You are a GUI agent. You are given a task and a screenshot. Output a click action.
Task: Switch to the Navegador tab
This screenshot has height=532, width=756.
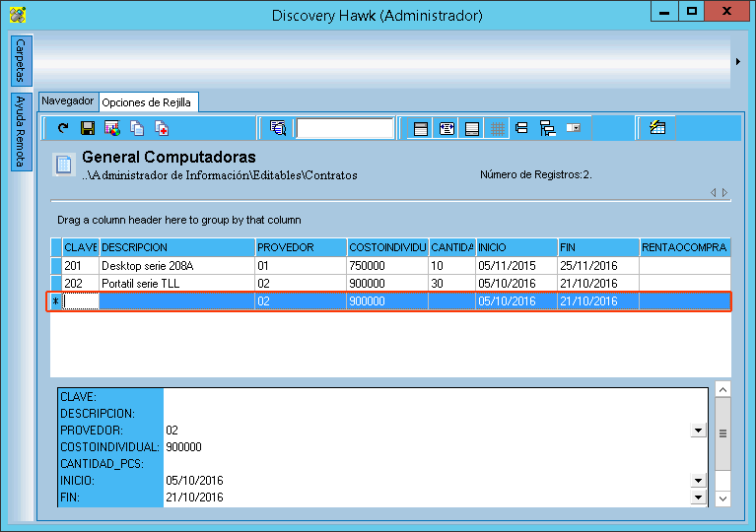coord(67,101)
